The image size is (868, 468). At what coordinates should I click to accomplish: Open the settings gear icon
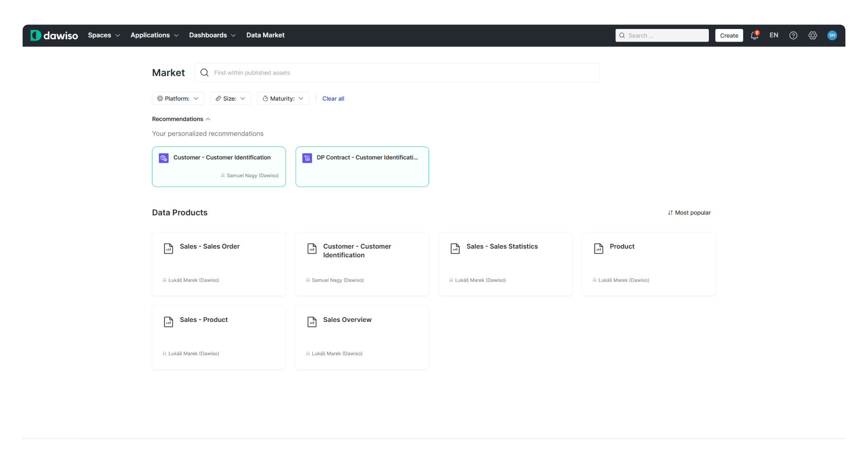(x=812, y=35)
